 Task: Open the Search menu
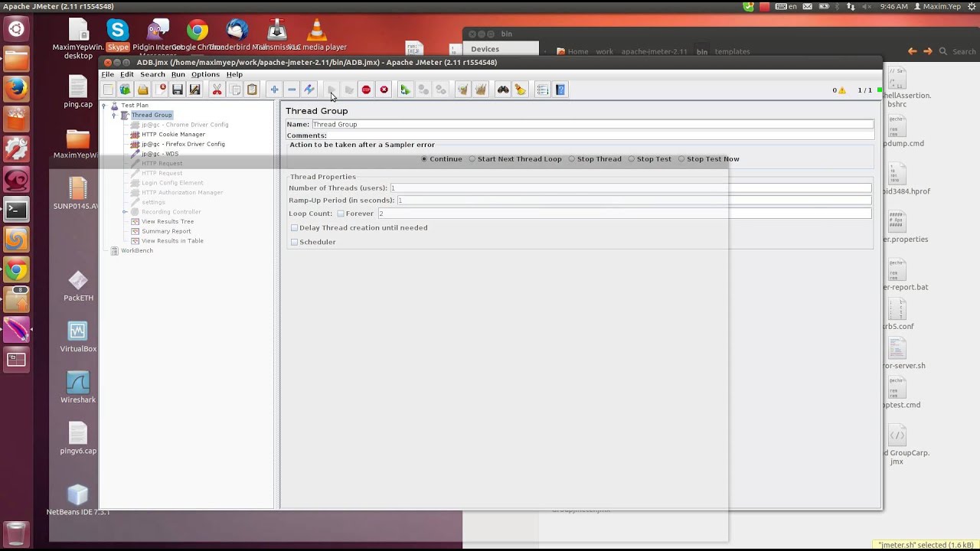click(152, 74)
